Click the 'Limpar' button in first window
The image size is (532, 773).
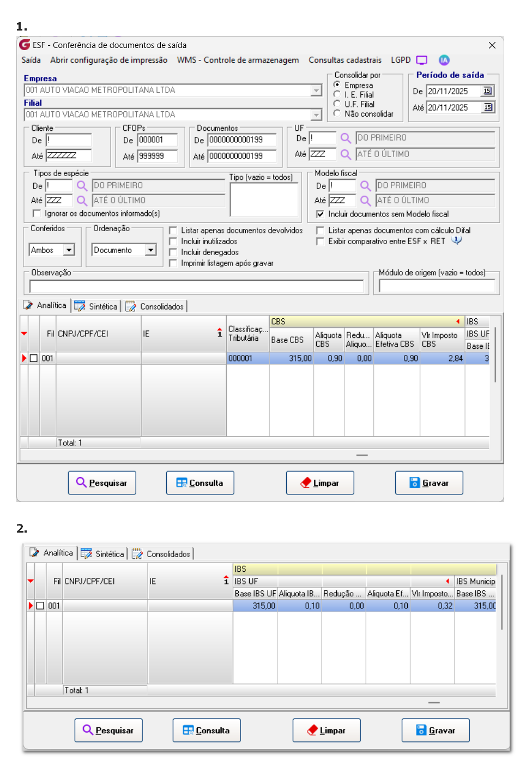pyautogui.click(x=320, y=483)
